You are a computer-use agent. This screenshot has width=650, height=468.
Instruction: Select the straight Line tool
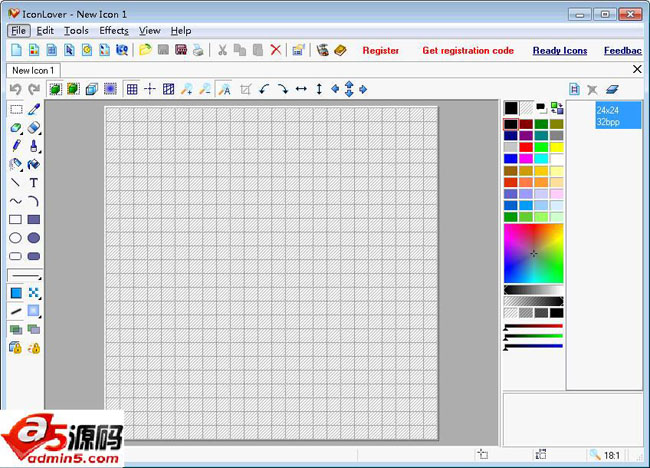coord(15,183)
